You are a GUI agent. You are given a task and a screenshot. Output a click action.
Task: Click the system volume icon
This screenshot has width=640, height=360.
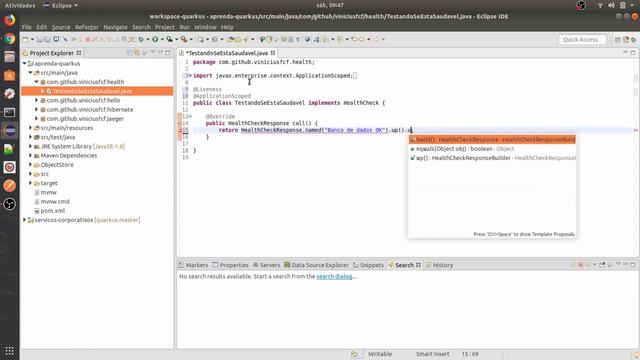click(x=611, y=5)
